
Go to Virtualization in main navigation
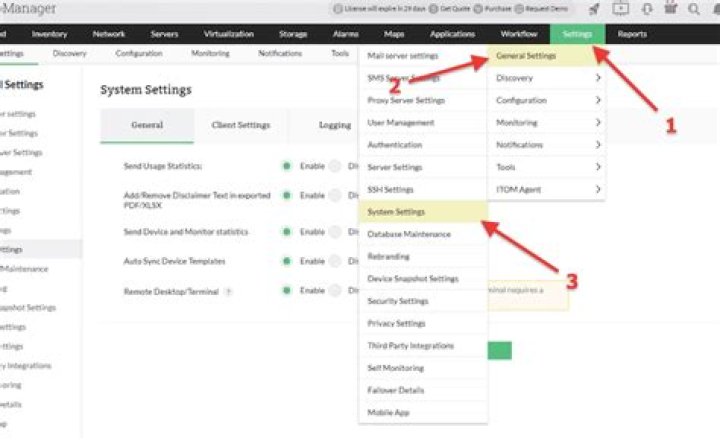229,34
